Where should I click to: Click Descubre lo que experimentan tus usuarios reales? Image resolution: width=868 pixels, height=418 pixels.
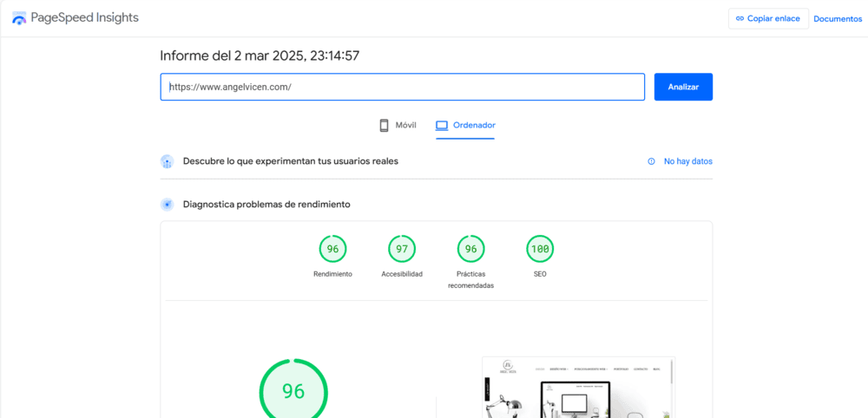[291, 161]
